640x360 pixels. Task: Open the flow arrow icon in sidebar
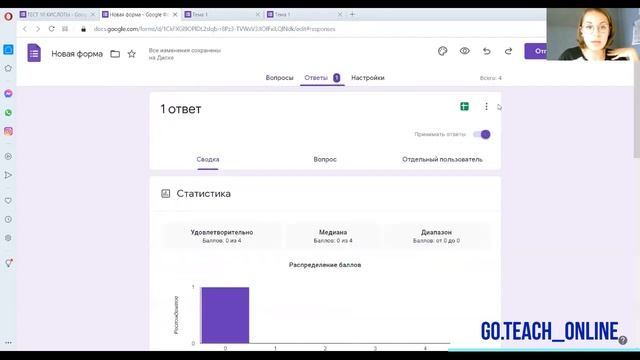point(8,175)
